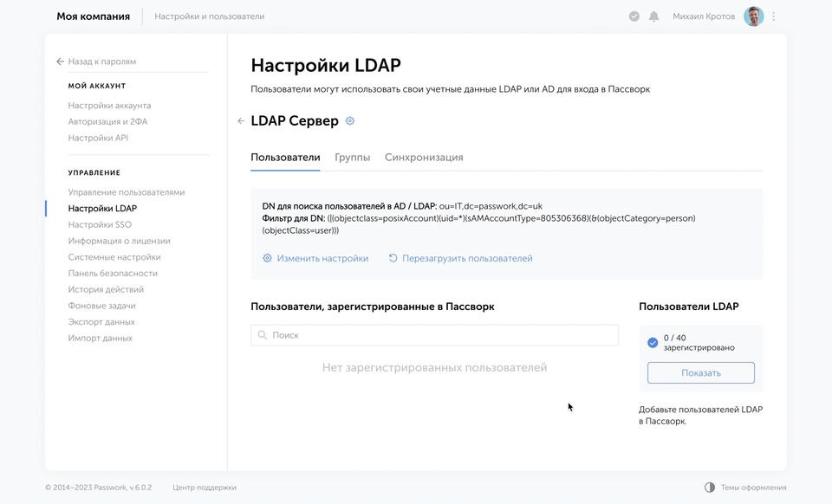Viewport: 832px width, 504px height.
Task: Select the Пользователи tab
Action: click(x=285, y=158)
